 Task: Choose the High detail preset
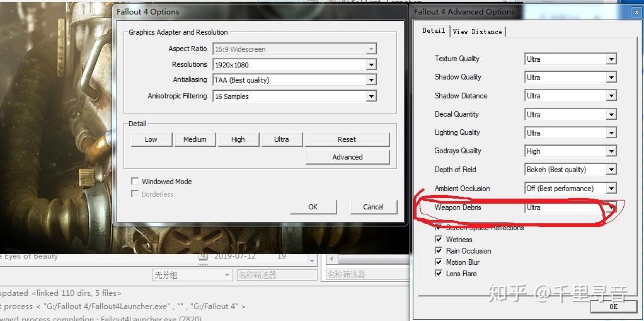[x=238, y=139]
